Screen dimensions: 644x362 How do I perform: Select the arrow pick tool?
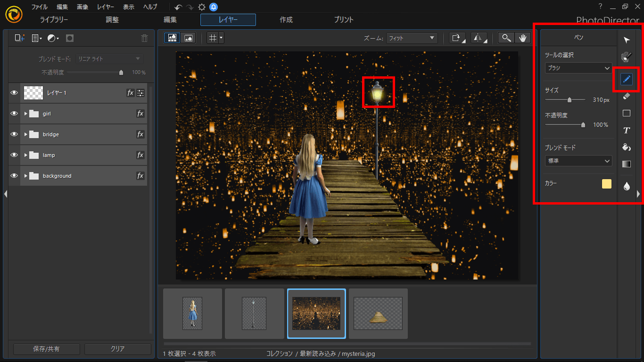(627, 40)
